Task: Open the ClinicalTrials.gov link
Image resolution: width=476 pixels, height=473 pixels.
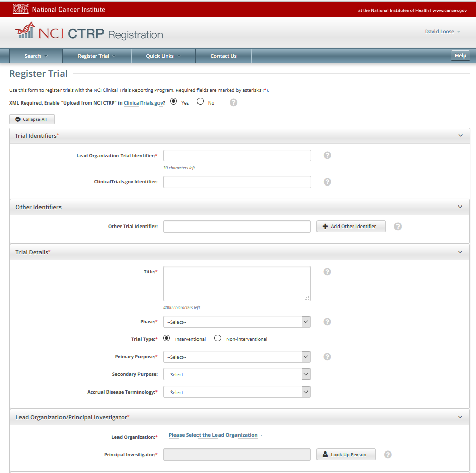Action: coord(143,103)
